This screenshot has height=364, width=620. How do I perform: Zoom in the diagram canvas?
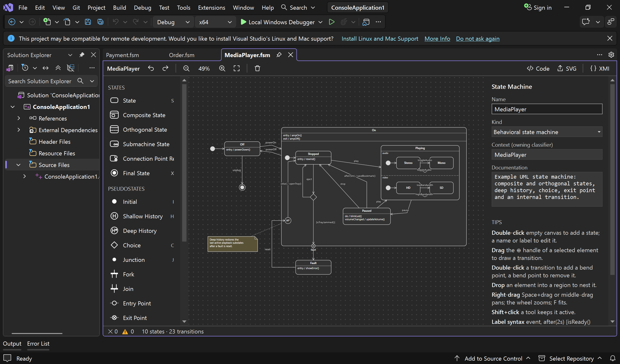tap(222, 68)
